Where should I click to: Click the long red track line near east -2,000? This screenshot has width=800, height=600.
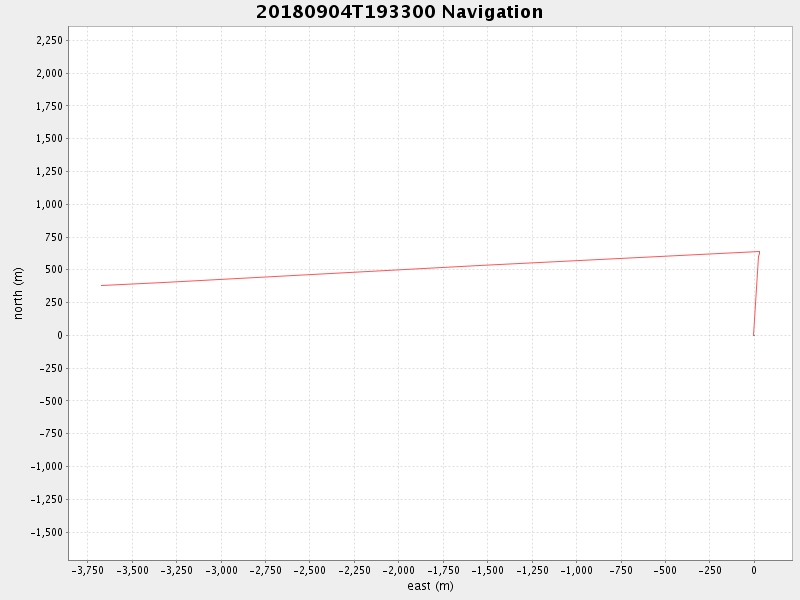[x=398, y=269]
